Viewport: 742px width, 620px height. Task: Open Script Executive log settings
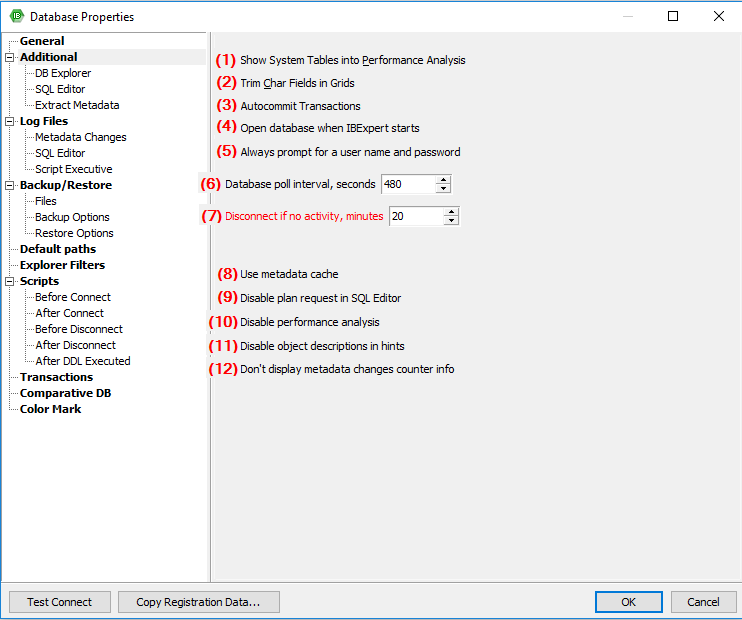click(74, 169)
